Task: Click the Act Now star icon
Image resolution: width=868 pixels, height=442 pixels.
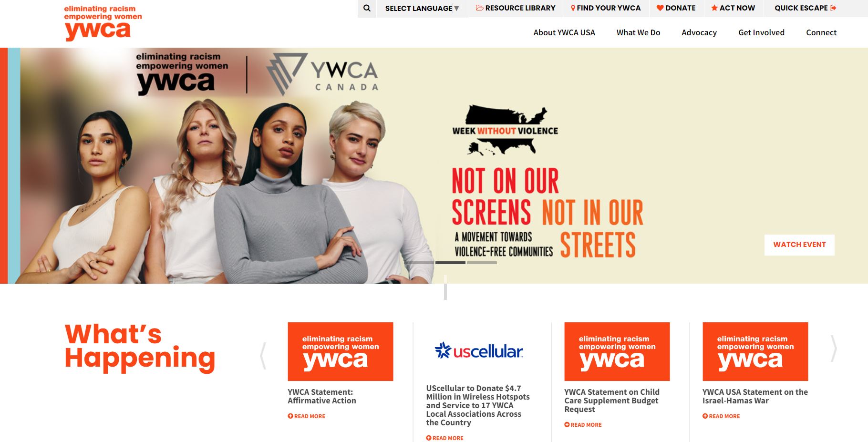Action: pyautogui.click(x=714, y=8)
